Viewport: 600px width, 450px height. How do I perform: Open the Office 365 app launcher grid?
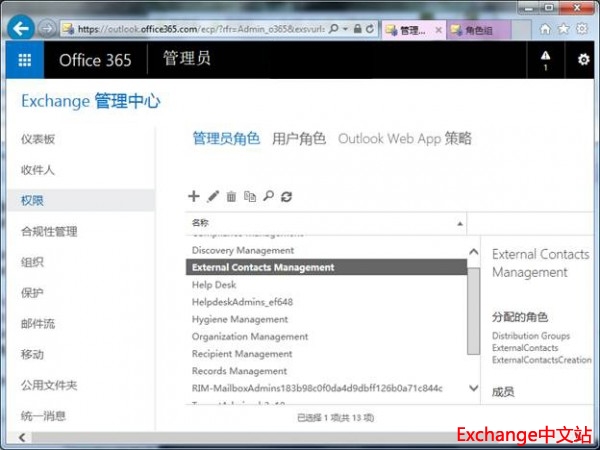[x=24, y=60]
